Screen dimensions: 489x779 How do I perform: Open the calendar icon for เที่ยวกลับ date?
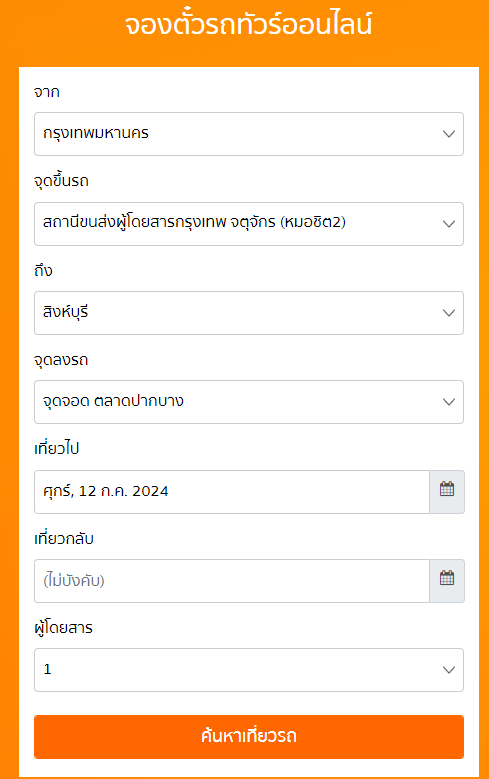tap(447, 580)
